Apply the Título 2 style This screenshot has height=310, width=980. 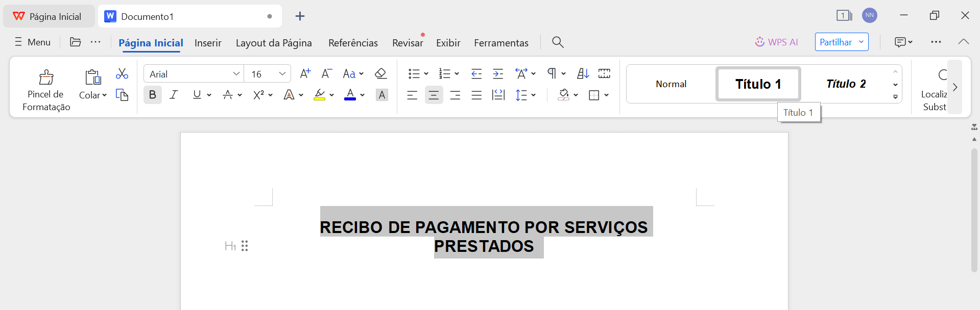coord(846,84)
